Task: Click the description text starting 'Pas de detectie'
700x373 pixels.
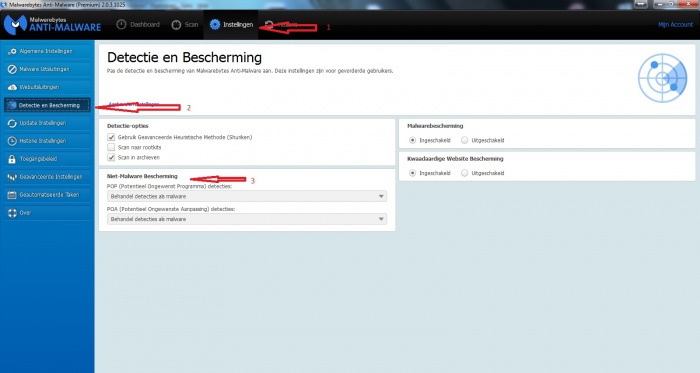Action: [250, 71]
